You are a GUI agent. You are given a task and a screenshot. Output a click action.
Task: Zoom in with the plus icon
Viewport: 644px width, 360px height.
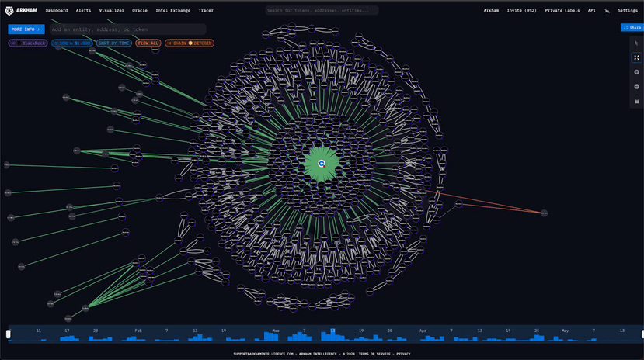tap(636, 72)
